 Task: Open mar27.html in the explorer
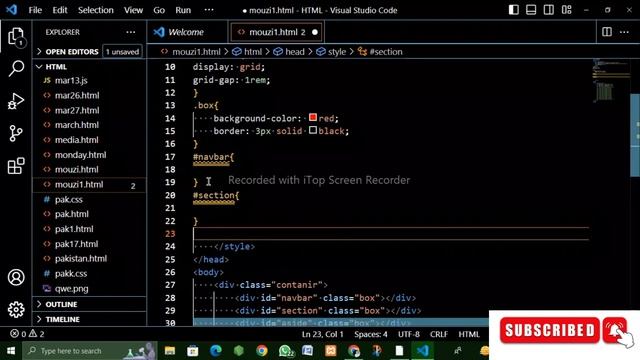click(x=77, y=110)
